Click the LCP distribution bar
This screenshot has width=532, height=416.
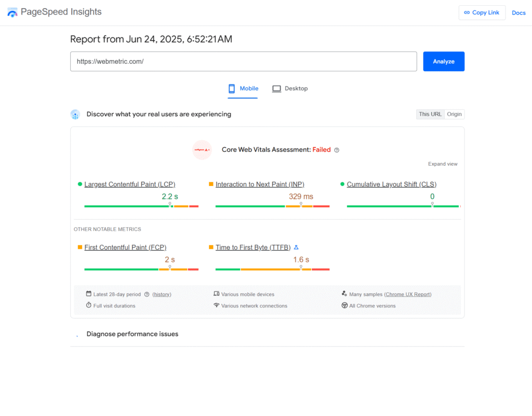coord(141,206)
